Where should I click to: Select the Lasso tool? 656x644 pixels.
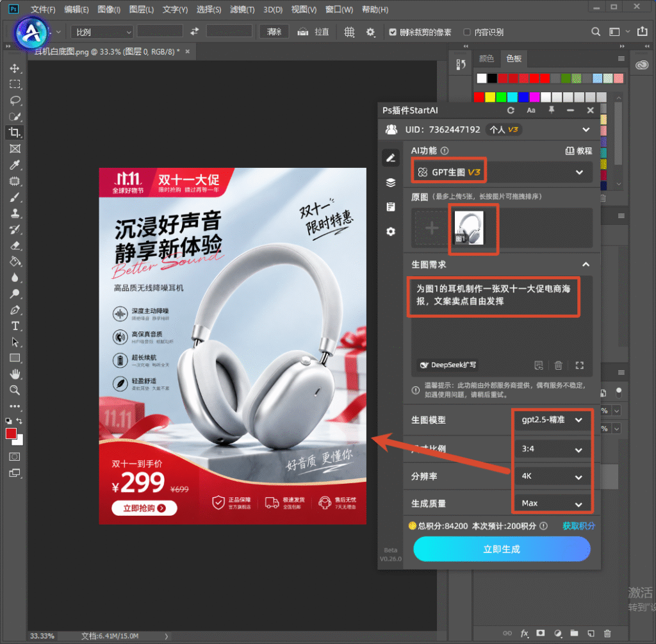click(x=15, y=101)
